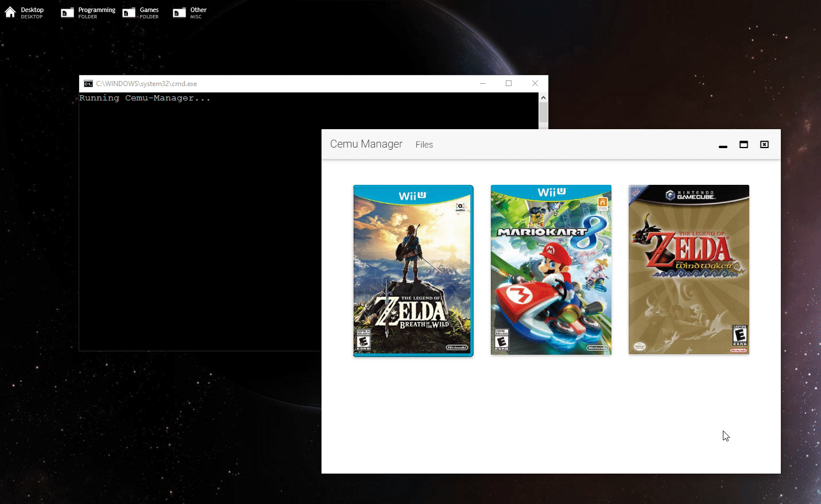Open the Other misc shortcut
Viewport: 821px width, 504px height.
(x=190, y=13)
